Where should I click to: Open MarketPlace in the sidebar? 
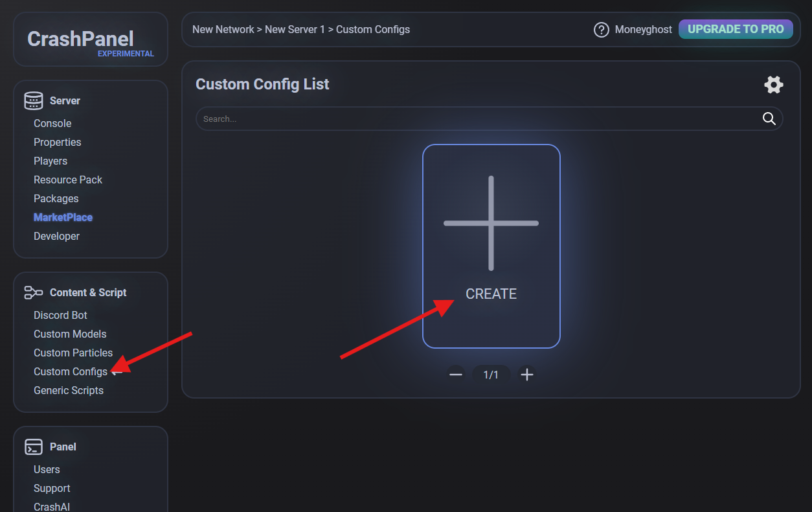pyautogui.click(x=63, y=217)
